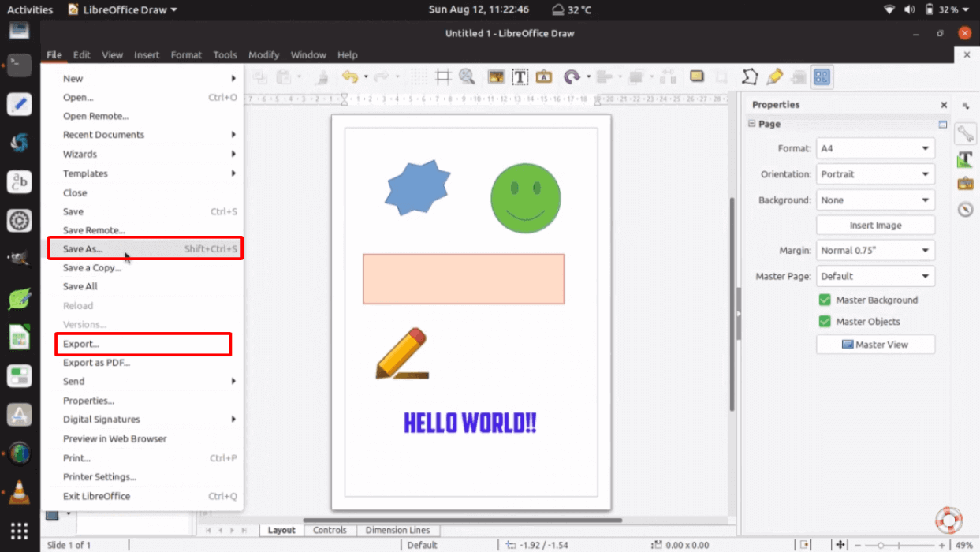Collapse the Page section in Properties
Viewport: 980px width, 552px height.
[752, 124]
